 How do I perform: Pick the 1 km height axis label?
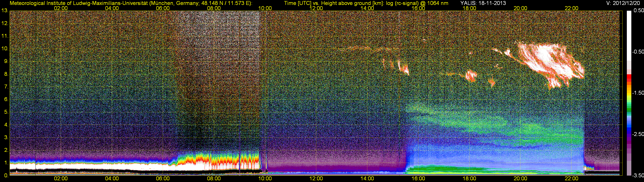pos(6,163)
